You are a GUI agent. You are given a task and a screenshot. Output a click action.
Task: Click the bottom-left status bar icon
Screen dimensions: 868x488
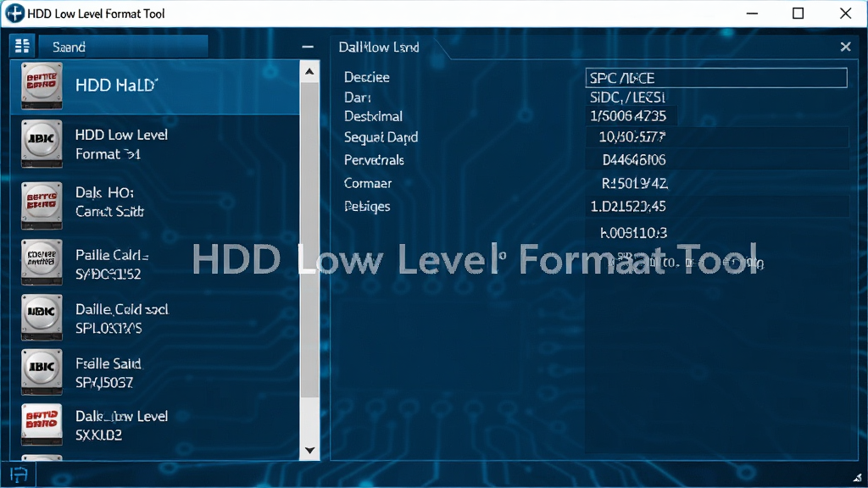pyautogui.click(x=19, y=474)
